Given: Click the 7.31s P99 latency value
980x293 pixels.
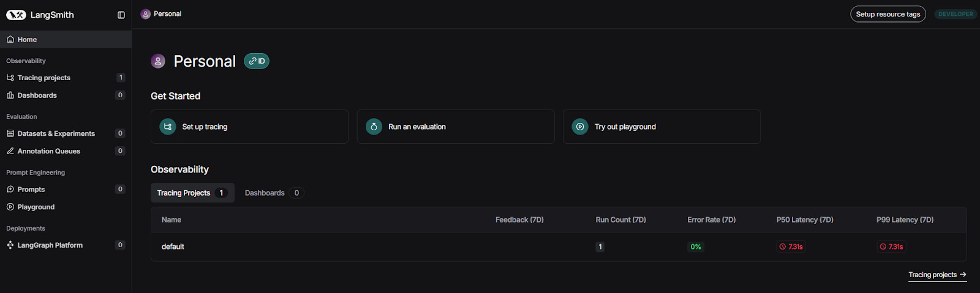Looking at the screenshot, I should (891, 247).
